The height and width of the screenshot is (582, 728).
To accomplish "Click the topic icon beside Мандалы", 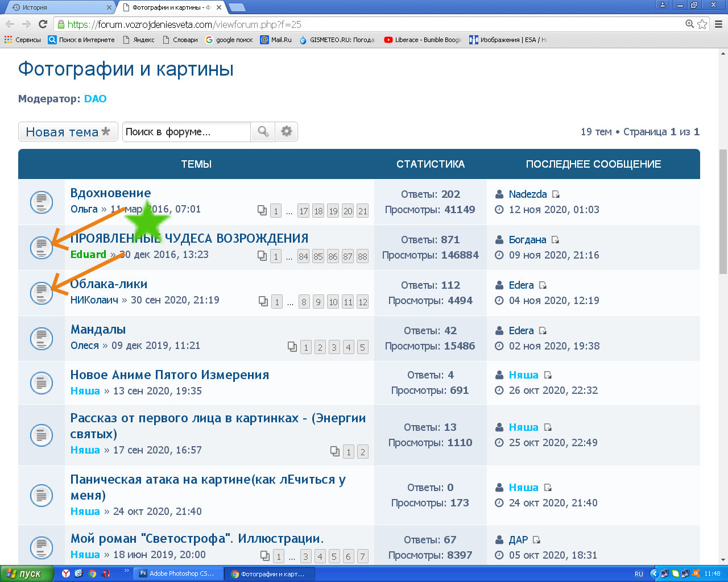I will tap(41, 338).
